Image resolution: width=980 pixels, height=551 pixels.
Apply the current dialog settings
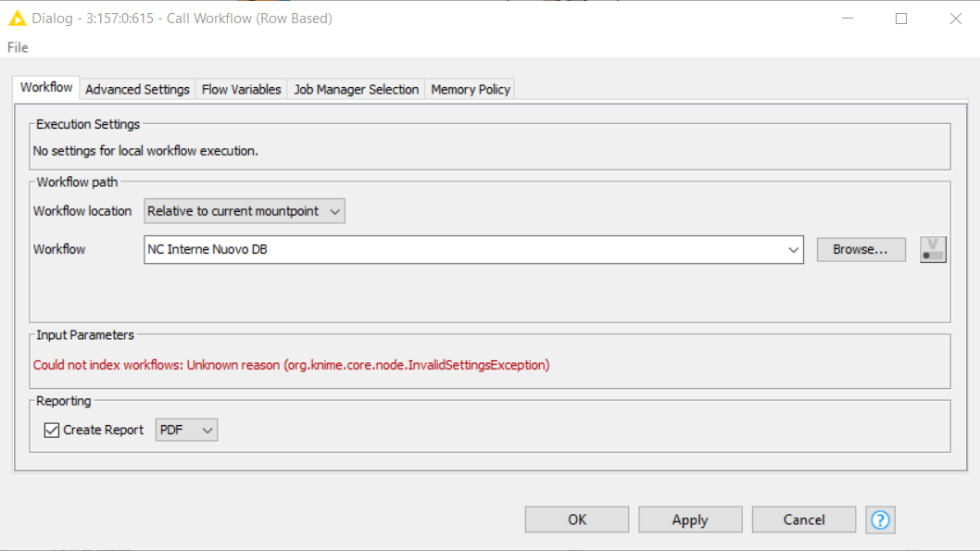[689, 520]
